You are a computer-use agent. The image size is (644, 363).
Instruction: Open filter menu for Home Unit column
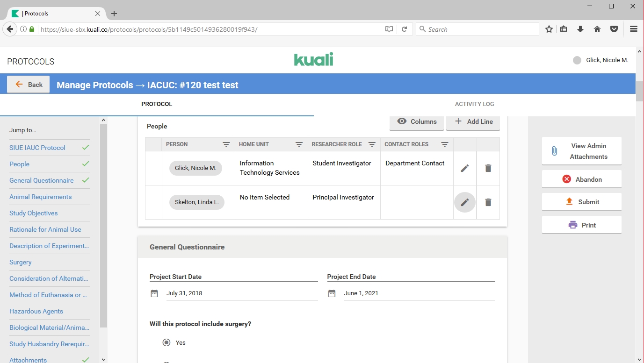coord(299,144)
